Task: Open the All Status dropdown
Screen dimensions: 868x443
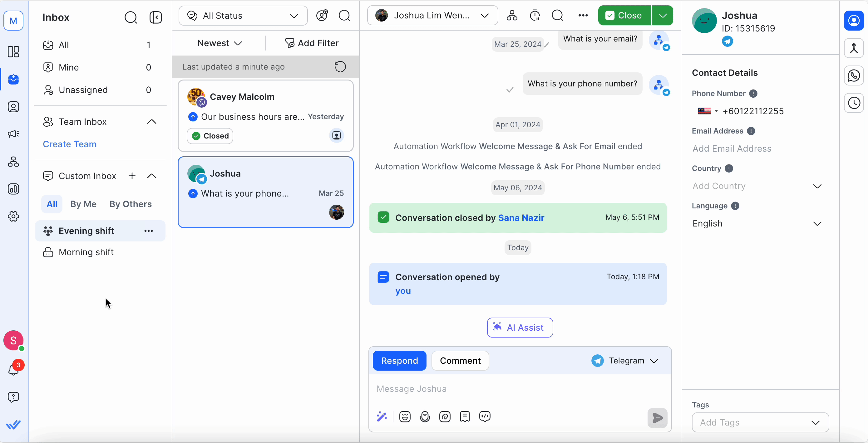Action: pos(243,16)
